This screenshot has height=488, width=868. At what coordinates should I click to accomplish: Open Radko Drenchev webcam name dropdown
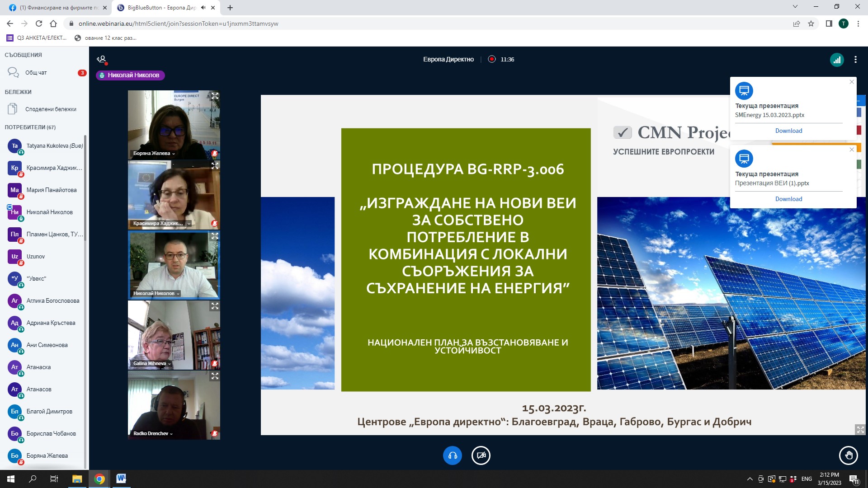(x=153, y=433)
